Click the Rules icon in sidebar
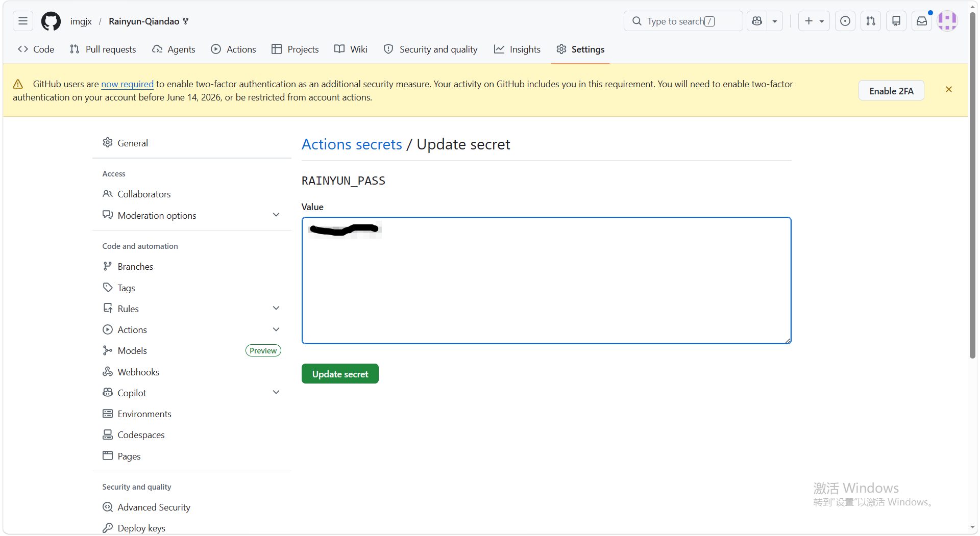 click(x=108, y=309)
